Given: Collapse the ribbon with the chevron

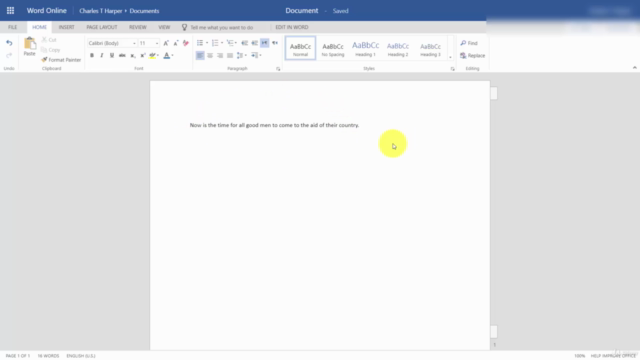Looking at the screenshot, I should pos(634,68).
